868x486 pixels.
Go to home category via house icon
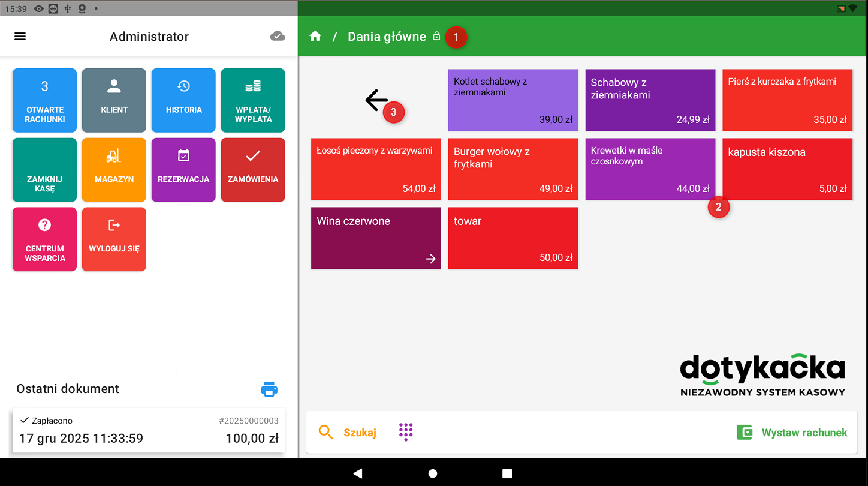point(315,37)
